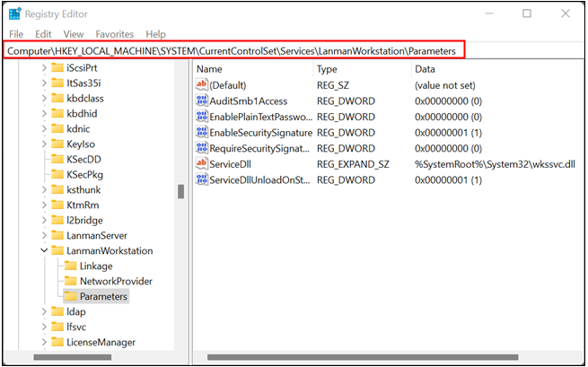The width and height of the screenshot is (588, 367).
Task: Select the EnableSecuritySignature value icon
Action: (202, 133)
